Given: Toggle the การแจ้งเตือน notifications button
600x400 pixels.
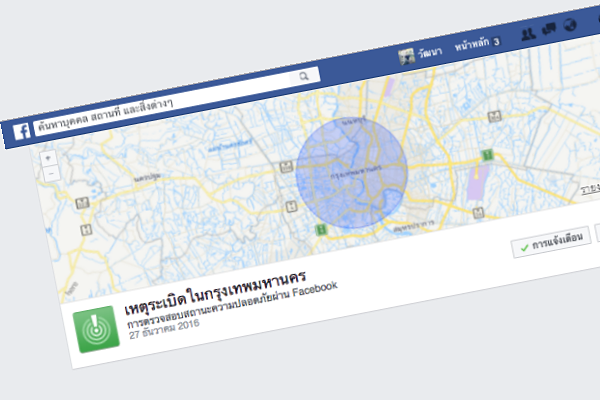Looking at the screenshot, I should (549, 245).
